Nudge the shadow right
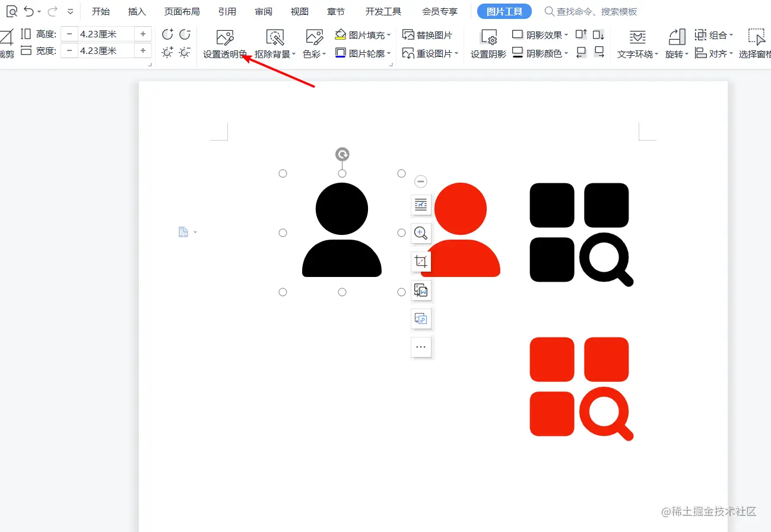Screen dimensions: 771x532 (599, 52)
